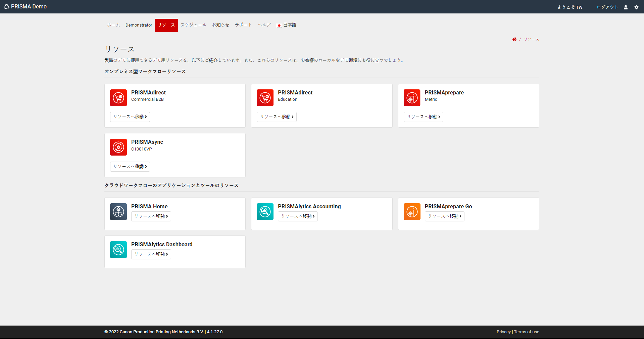This screenshot has width=644, height=339.
Task: Click the orange PRISMAprepare Go icon
Action: 412,212
